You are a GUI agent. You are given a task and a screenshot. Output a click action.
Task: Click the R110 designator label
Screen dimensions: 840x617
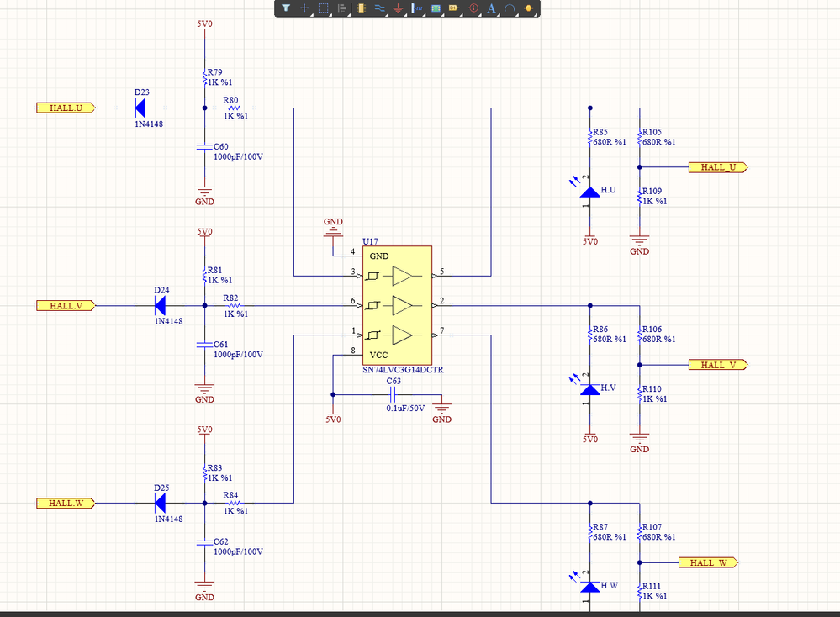[652, 389]
